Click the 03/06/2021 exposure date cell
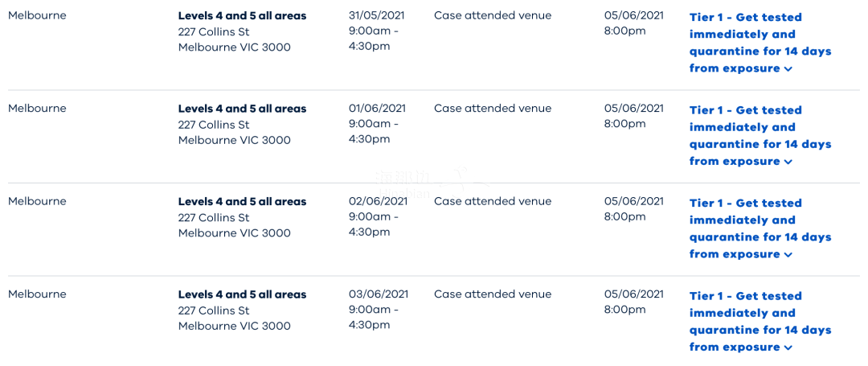 click(x=378, y=310)
